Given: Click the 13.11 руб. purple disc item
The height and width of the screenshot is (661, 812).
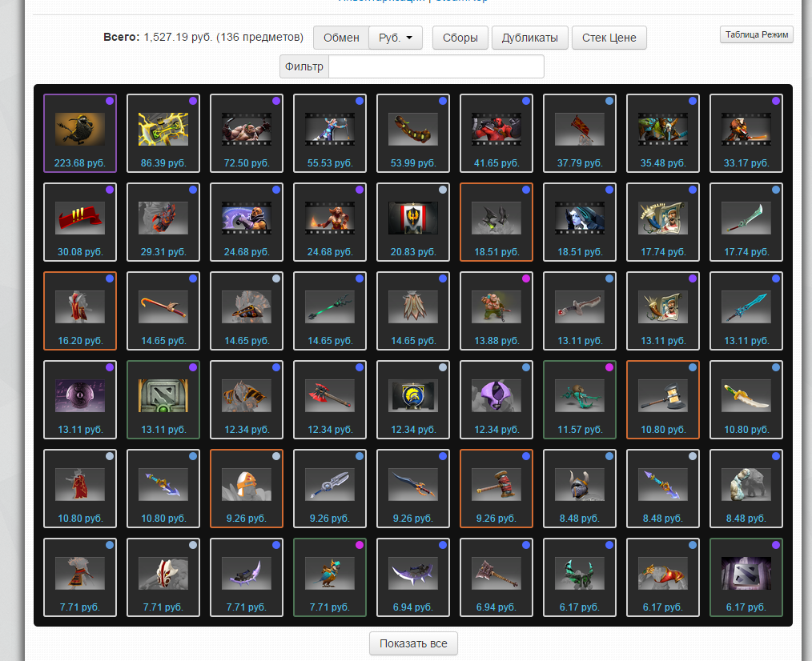Looking at the screenshot, I should (80, 399).
